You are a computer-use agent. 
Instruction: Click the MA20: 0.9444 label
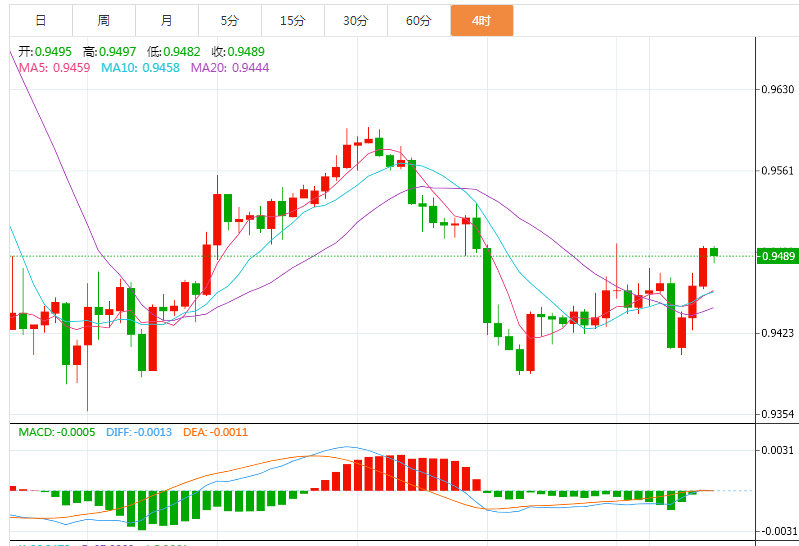pos(230,68)
